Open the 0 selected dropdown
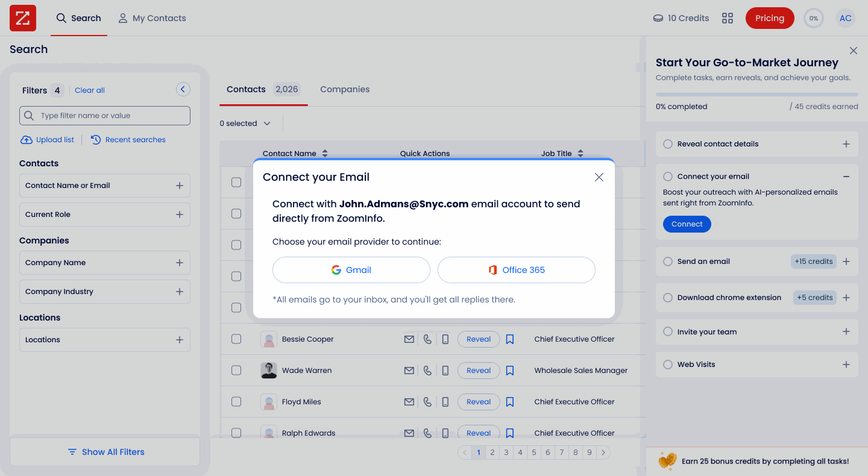The height and width of the screenshot is (476, 868). (x=245, y=124)
